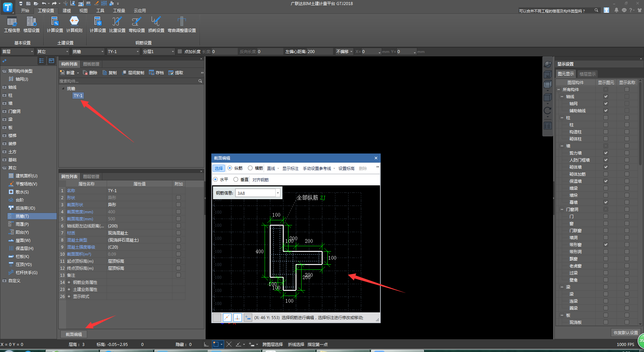Expand 显示样式 property group
Image resolution: width=644 pixels, height=352 pixels.
click(69, 296)
